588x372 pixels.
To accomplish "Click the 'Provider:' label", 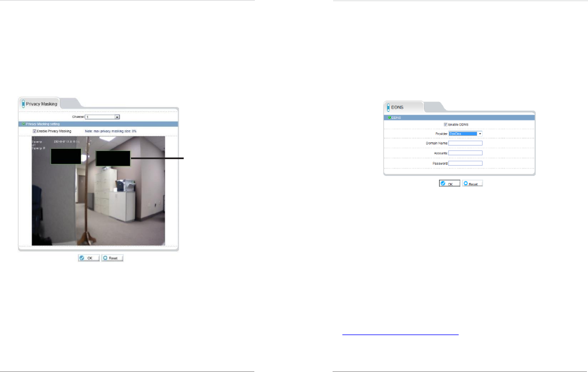I will pyautogui.click(x=441, y=134).
